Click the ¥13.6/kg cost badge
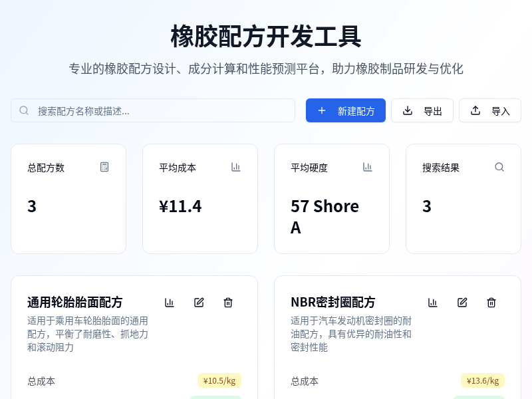532x399 pixels. coord(483,380)
